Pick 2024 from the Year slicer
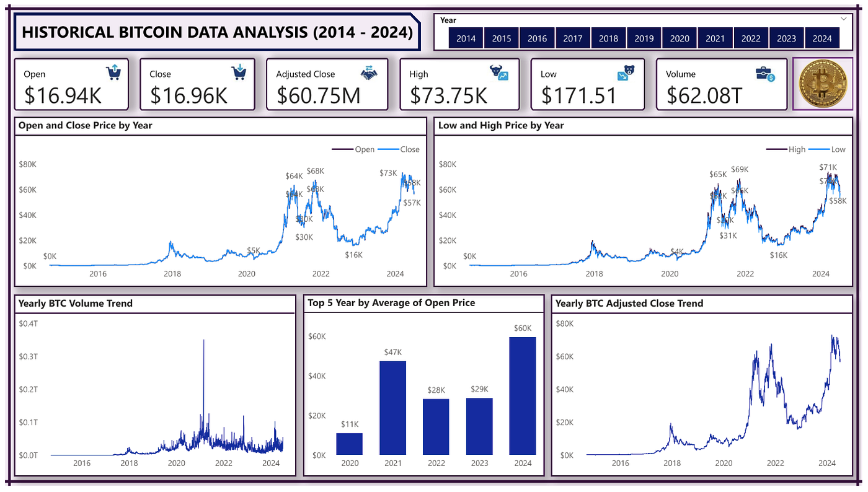The height and width of the screenshot is (492, 868). pos(822,38)
